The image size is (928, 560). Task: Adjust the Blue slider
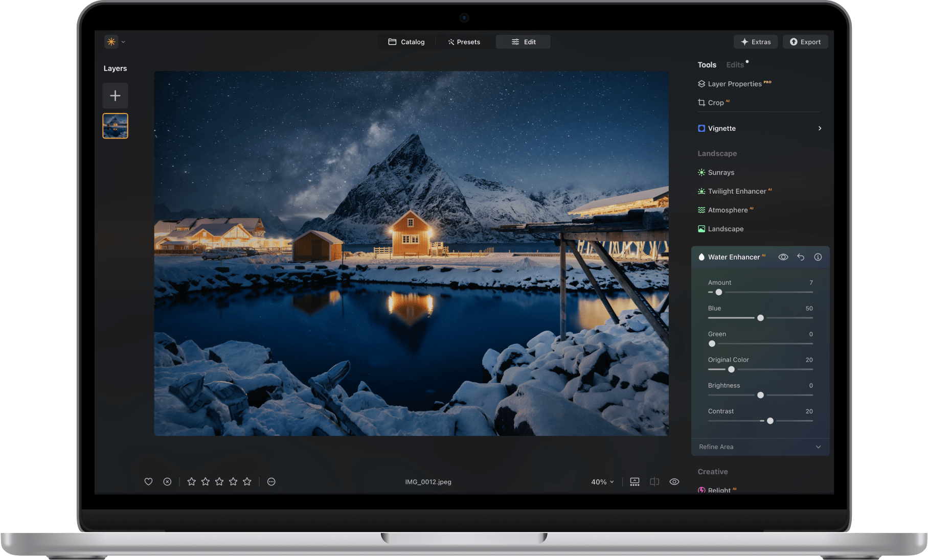[760, 318]
